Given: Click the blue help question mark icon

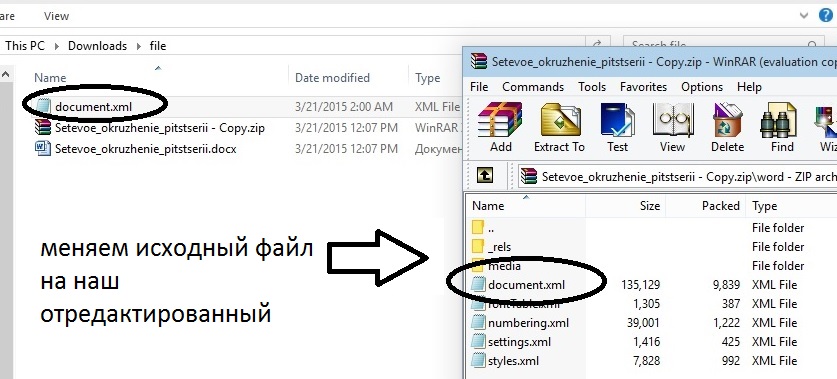Looking at the screenshot, I should 826,15.
